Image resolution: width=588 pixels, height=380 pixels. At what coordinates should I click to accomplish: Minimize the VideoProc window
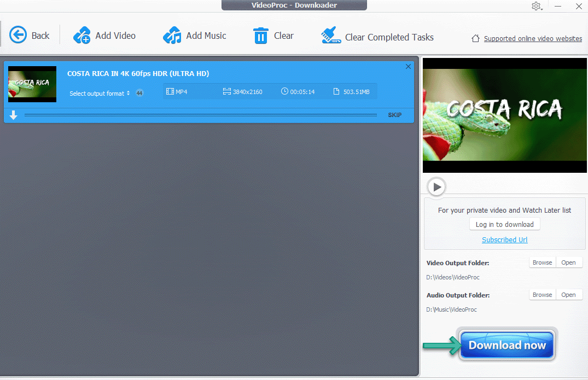[x=558, y=7]
